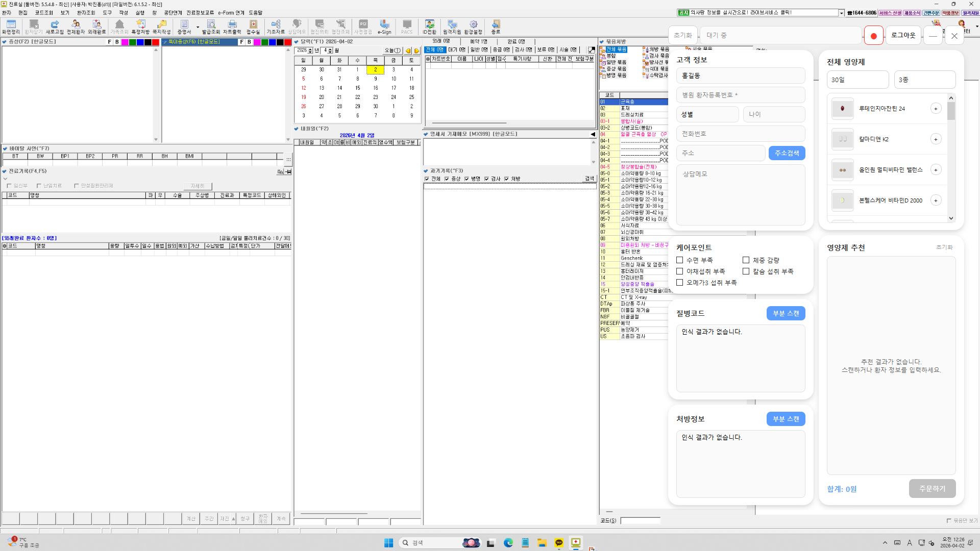Add 루테인지아잔틴 24 with plus button
This screenshot has height=551, width=980.
[936, 109]
